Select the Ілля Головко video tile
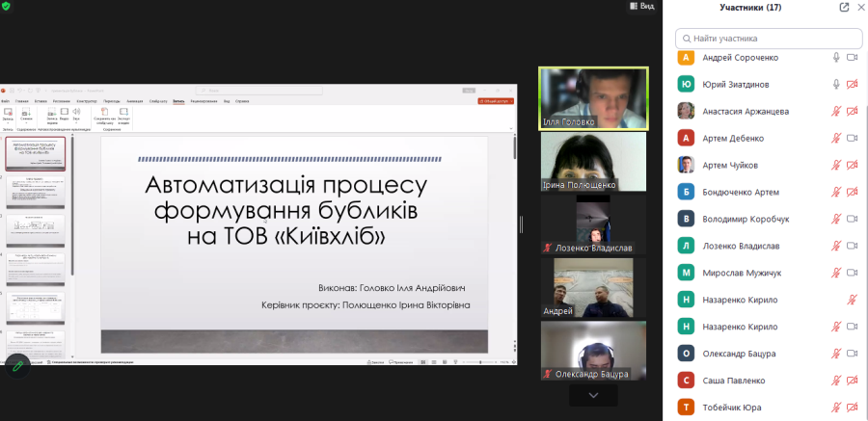Image resolution: width=868 pixels, height=421 pixels. [593, 98]
